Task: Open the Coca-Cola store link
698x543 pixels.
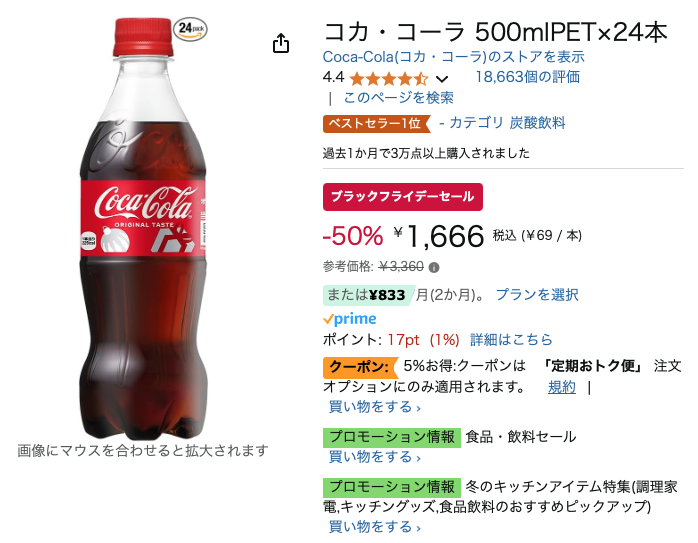Action: point(454,56)
